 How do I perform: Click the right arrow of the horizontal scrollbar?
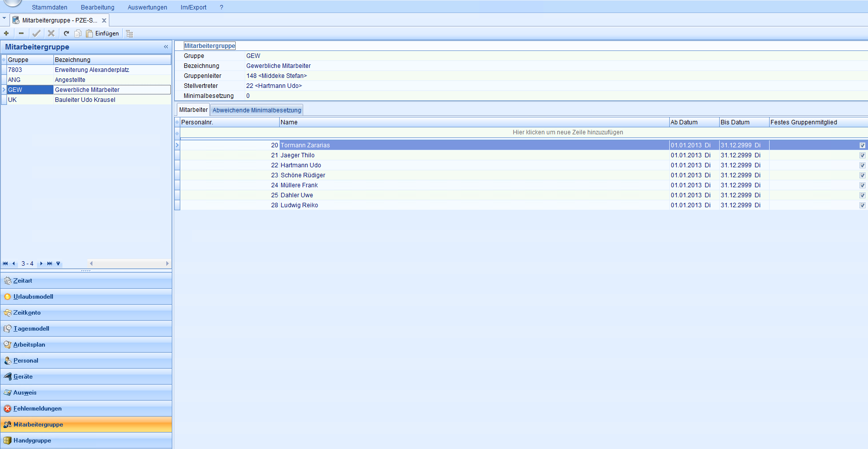coord(167,263)
